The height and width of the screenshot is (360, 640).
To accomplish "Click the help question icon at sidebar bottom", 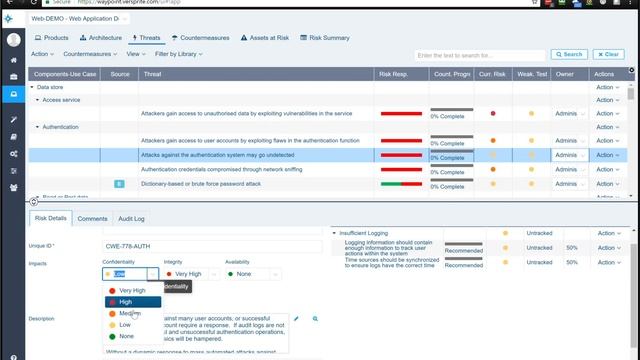I will [13, 357].
